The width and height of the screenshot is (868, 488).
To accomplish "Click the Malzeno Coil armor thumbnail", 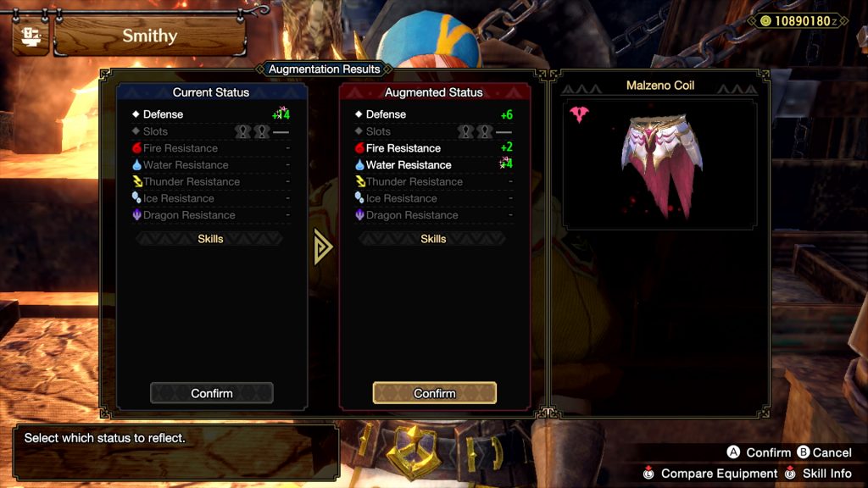I will (x=659, y=164).
